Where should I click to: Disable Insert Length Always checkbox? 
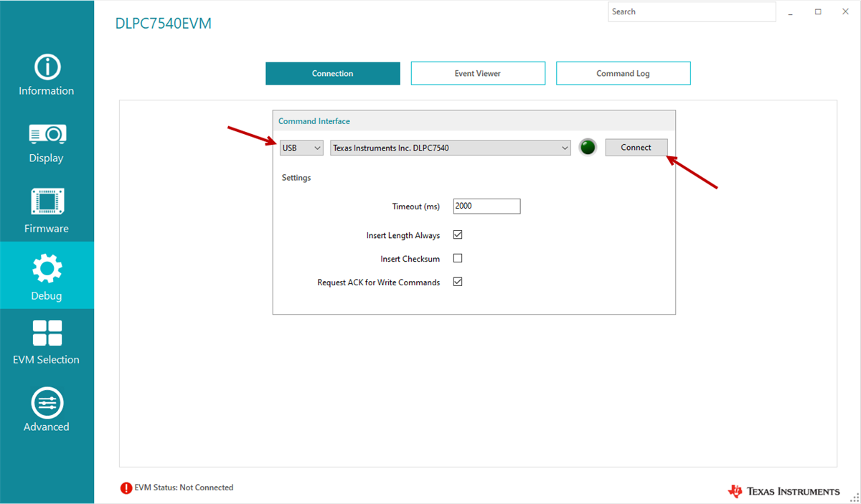click(458, 234)
